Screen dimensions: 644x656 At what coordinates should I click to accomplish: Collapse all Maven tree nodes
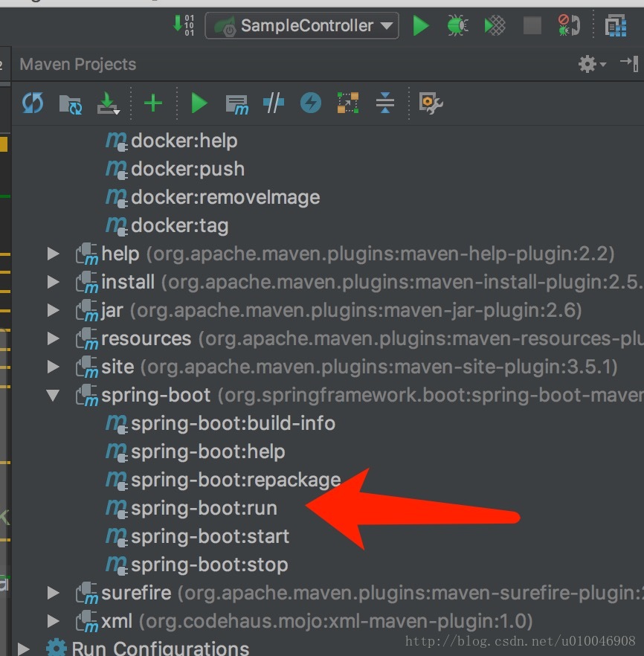coord(384,103)
